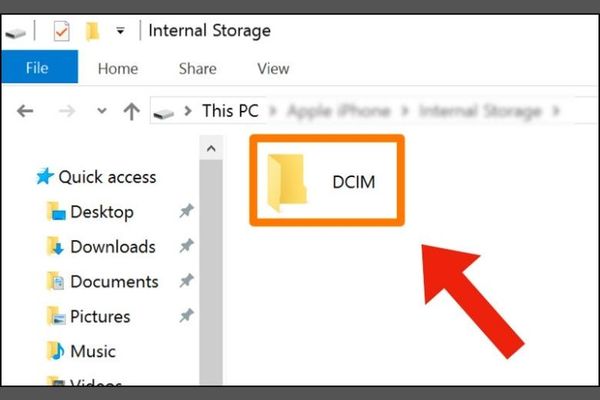Open Downloads in the navigation pane
The image size is (600, 400).
tap(113, 247)
